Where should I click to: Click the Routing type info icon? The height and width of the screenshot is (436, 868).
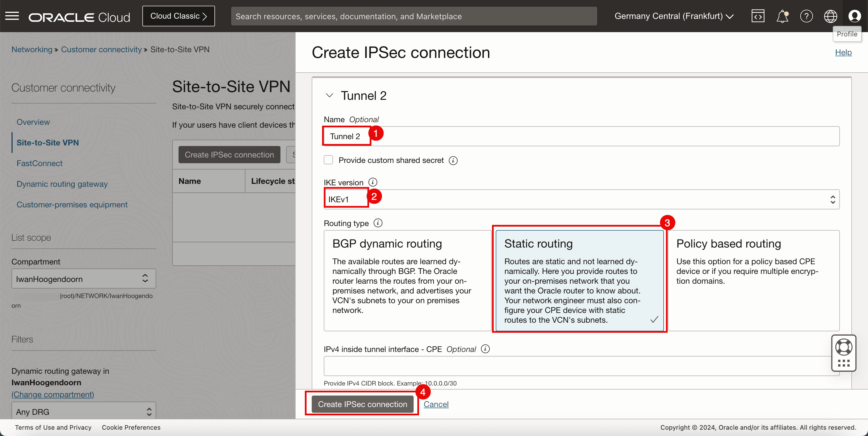[x=378, y=223]
